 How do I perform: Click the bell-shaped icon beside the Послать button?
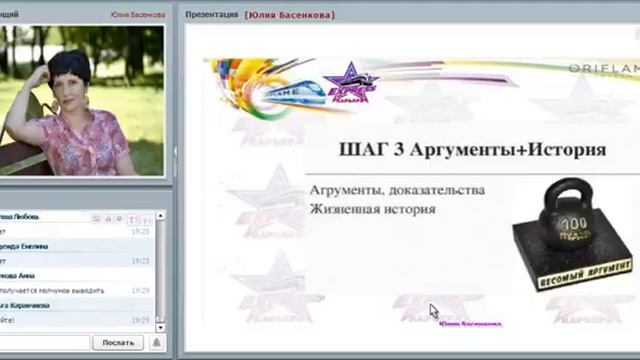(156, 342)
